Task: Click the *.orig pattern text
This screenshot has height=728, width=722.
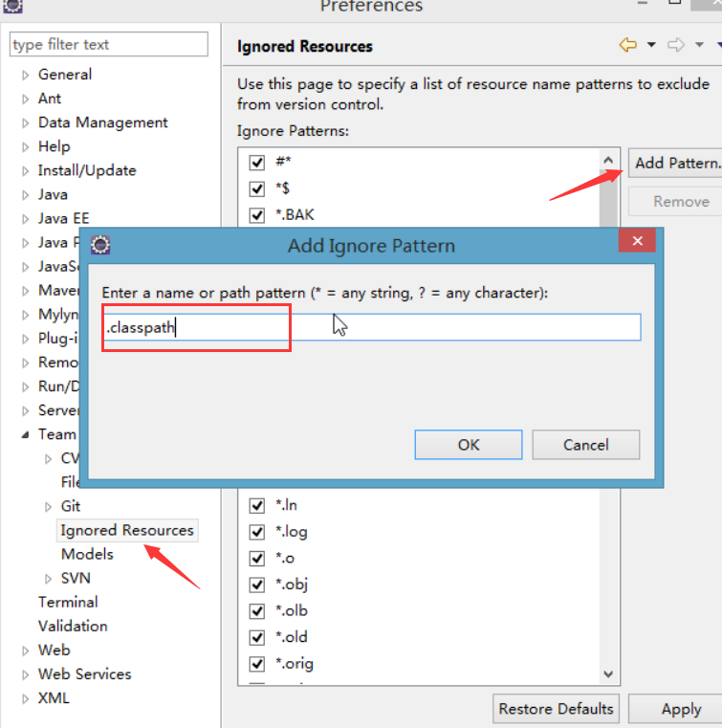Action: pos(295,664)
